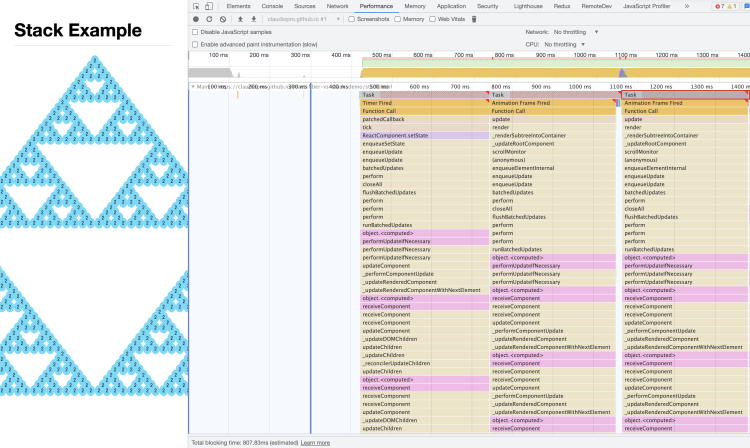Open the RemoteDev tab
The width and height of the screenshot is (750, 448).
pyautogui.click(x=596, y=6)
